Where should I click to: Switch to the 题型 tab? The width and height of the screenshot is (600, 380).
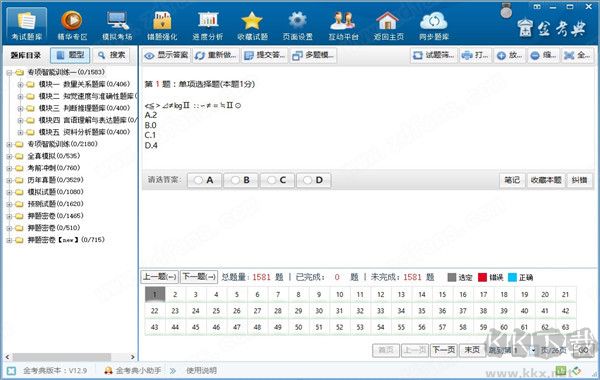pyautogui.click(x=70, y=55)
